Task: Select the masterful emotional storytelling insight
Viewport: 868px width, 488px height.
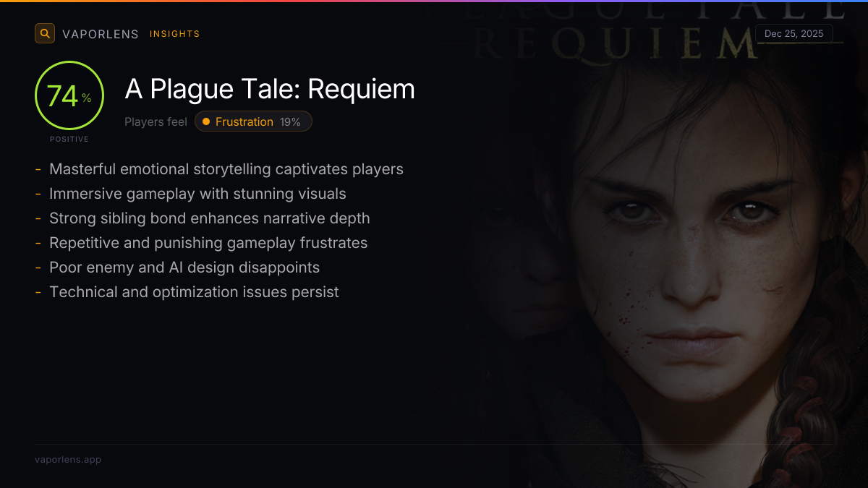Action: 226,169
